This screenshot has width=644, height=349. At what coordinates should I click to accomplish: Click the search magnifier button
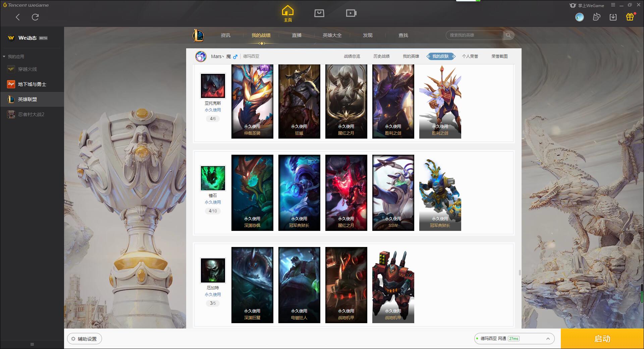[x=508, y=35]
